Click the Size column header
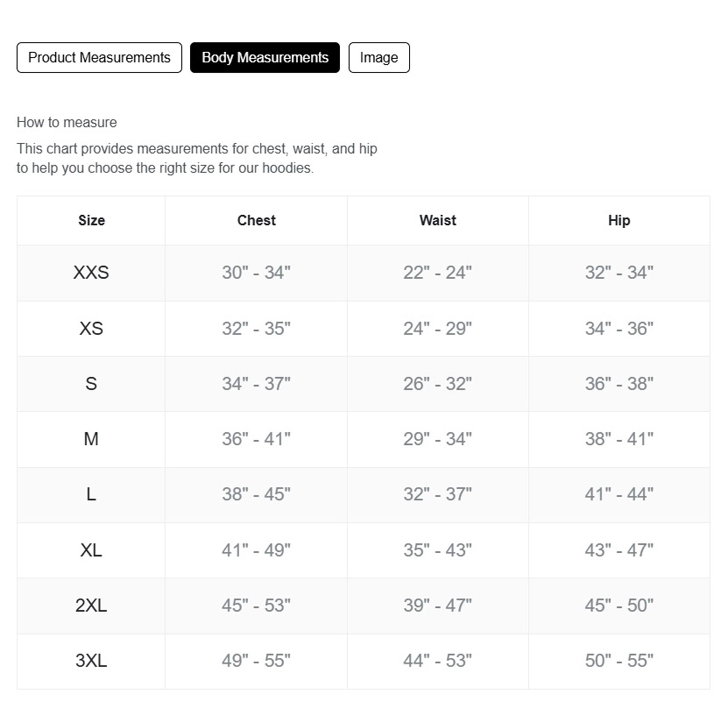This screenshot has height=728, width=728. coord(91,221)
